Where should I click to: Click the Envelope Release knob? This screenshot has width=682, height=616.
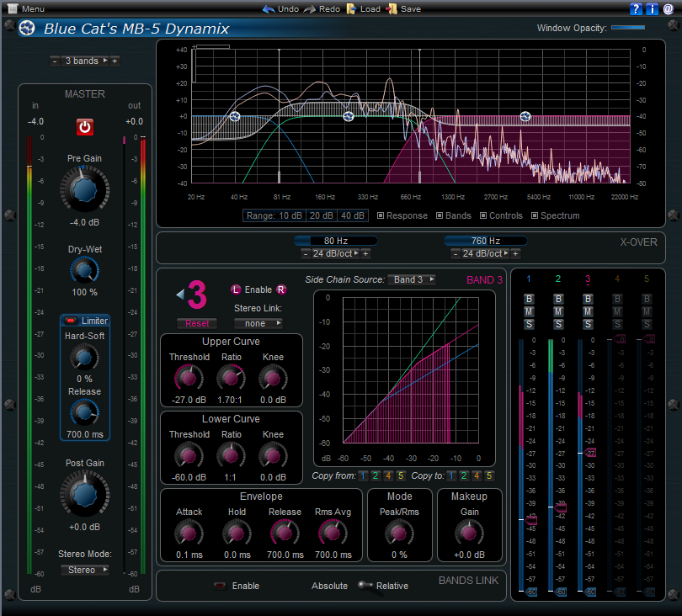coord(285,533)
